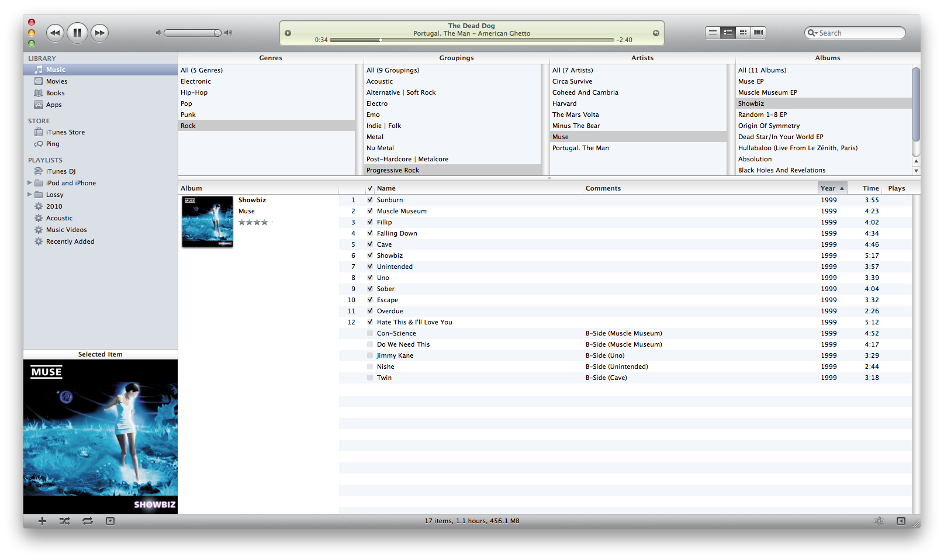The width and height of the screenshot is (944, 560).
Task: Hide the artwork viewer panel
Action: coord(110,521)
